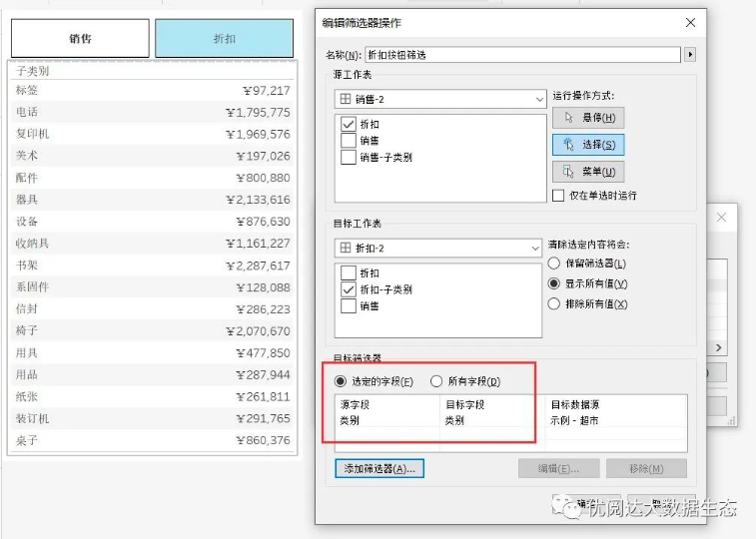The image size is (756, 539).
Task: Check 销售 in target sheets list
Action: (x=349, y=306)
